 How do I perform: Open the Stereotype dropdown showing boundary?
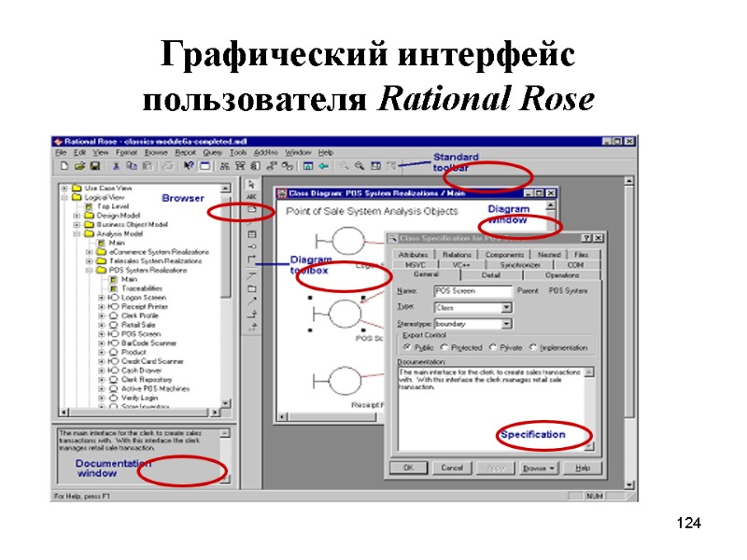(x=506, y=324)
